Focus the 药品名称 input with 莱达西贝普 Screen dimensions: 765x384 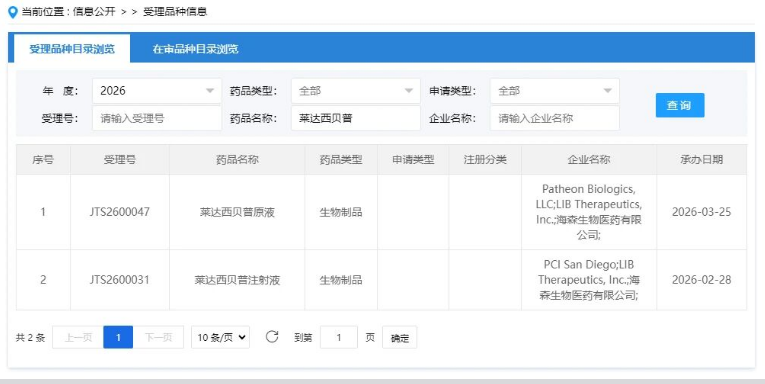tap(356, 118)
